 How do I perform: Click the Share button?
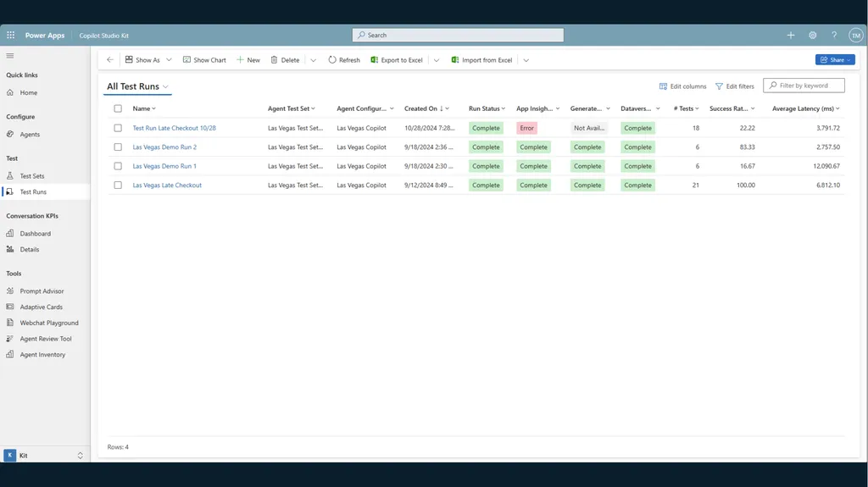(x=835, y=60)
